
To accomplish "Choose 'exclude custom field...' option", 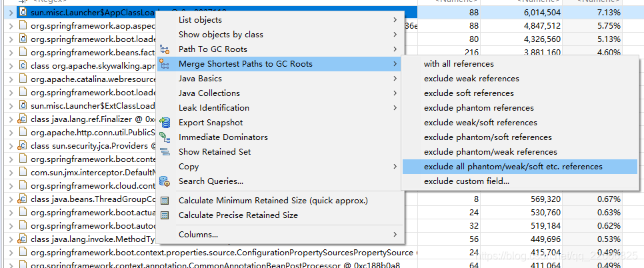I will (x=520, y=181).
